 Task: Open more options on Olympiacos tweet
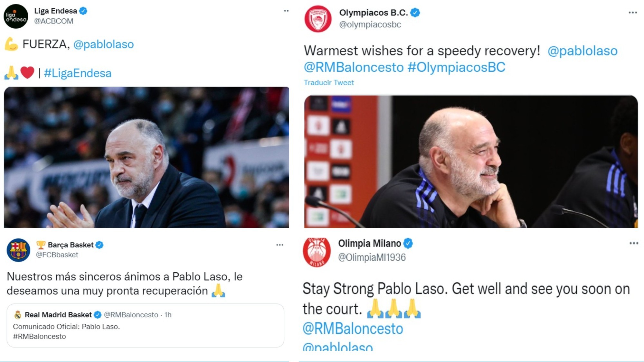click(632, 13)
